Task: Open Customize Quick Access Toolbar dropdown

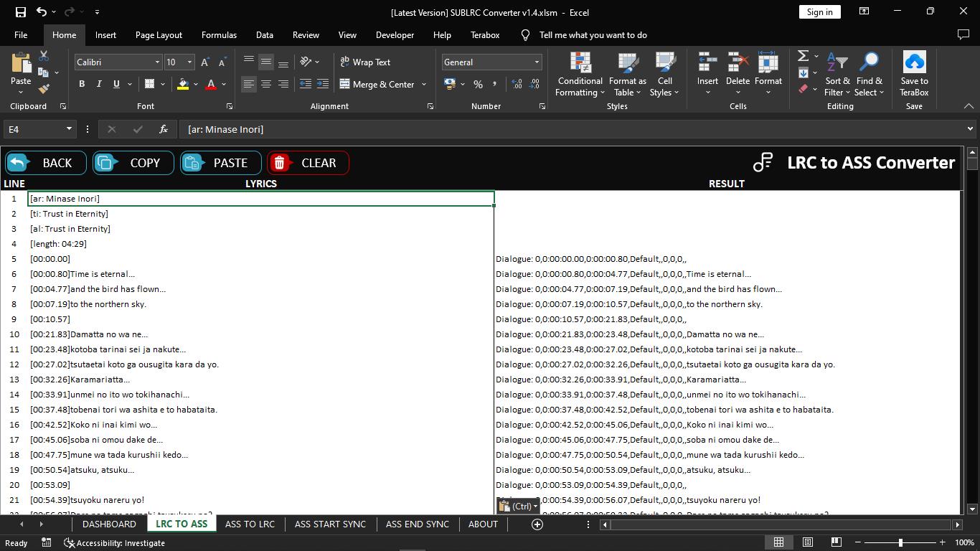Action: [x=97, y=11]
